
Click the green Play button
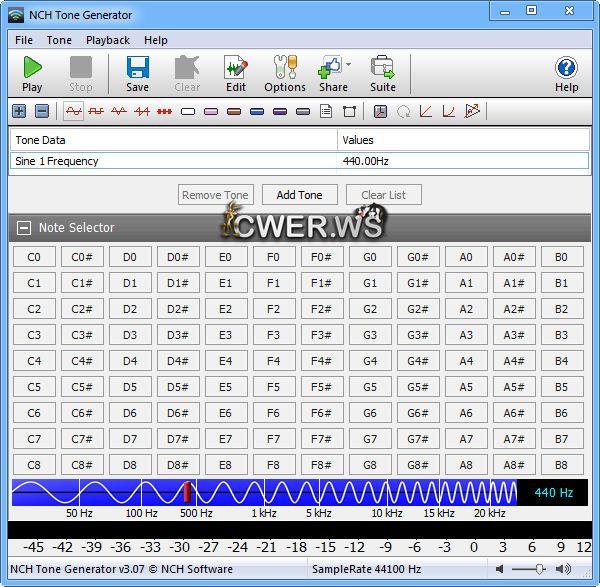pos(32,73)
